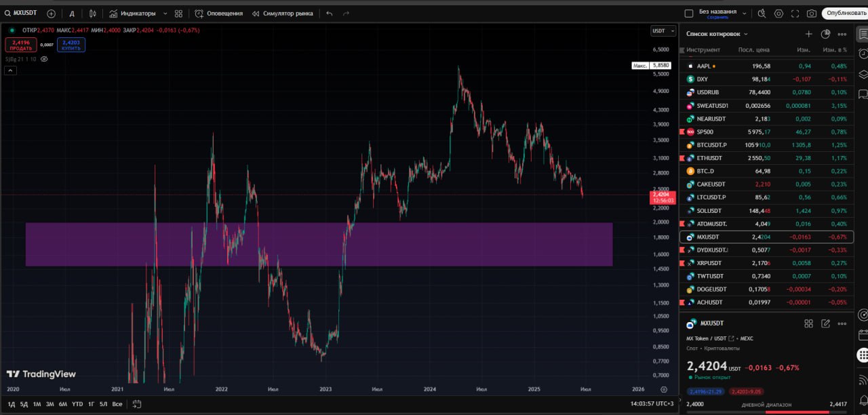868x415 pixels.
Task: Sort the watchlist by Посл. цена column
Action: click(x=754, y=50)
